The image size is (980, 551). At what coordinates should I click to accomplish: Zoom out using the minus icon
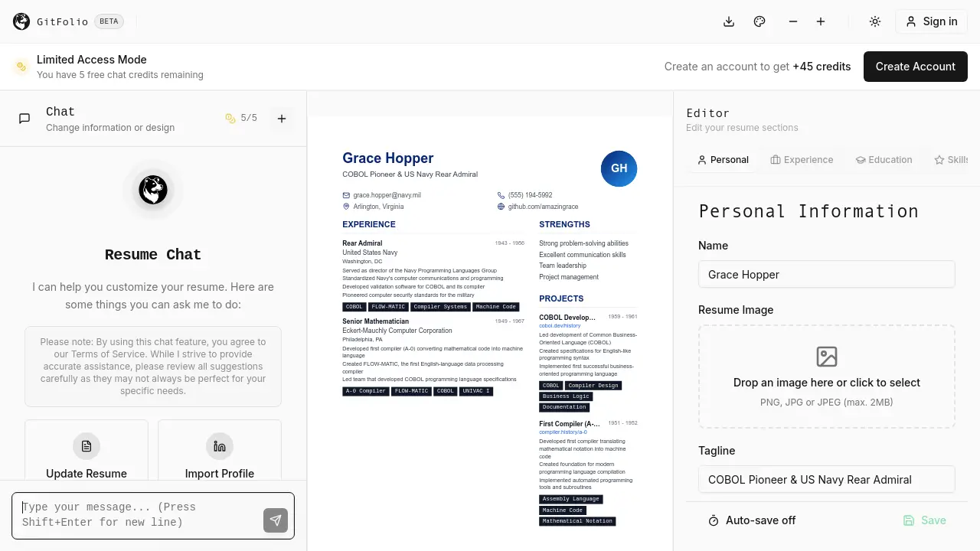(793, 21)
